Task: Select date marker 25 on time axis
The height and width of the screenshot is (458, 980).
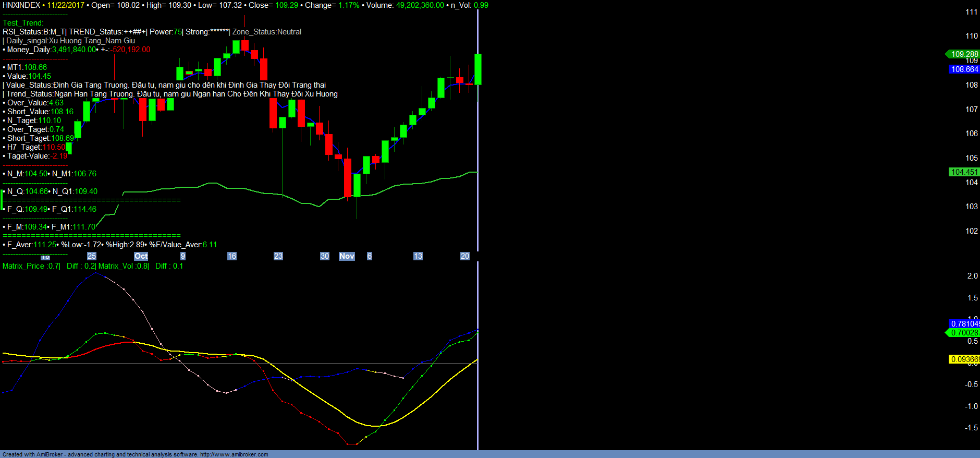Action: pyautogui.click(x=92, y=256)
